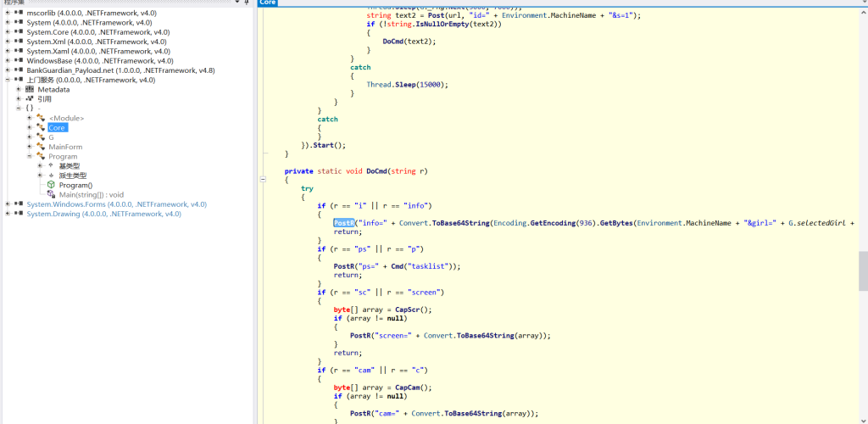Click the BankGuardian_Payload.net assembly icon
The width and height of the screenshot is (868, 424).
click(19, 70)
